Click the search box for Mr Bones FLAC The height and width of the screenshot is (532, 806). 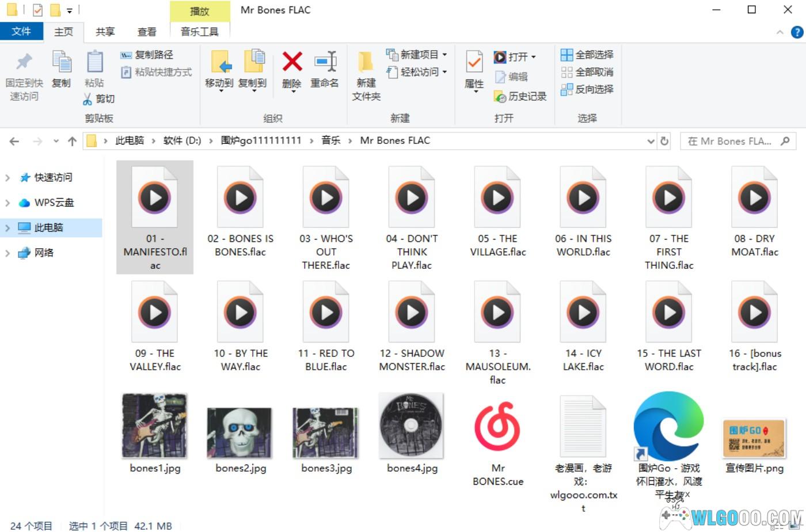[730, 141]
